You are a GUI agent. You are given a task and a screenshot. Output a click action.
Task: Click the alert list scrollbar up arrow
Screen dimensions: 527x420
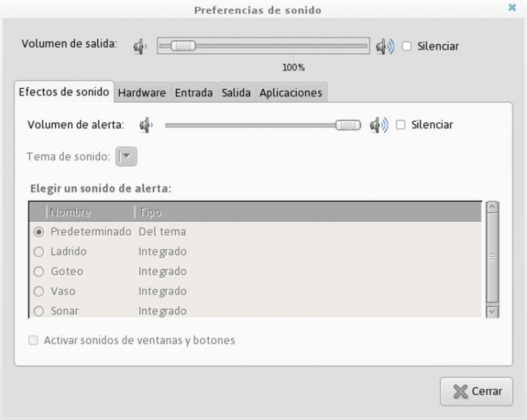[x=493, y=207]
